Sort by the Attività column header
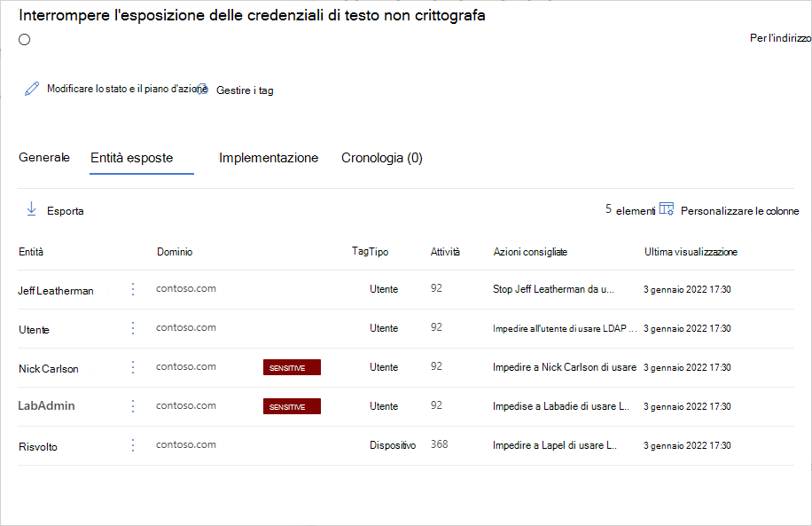This screenshot has width=812, height=526. pos(445,252)
